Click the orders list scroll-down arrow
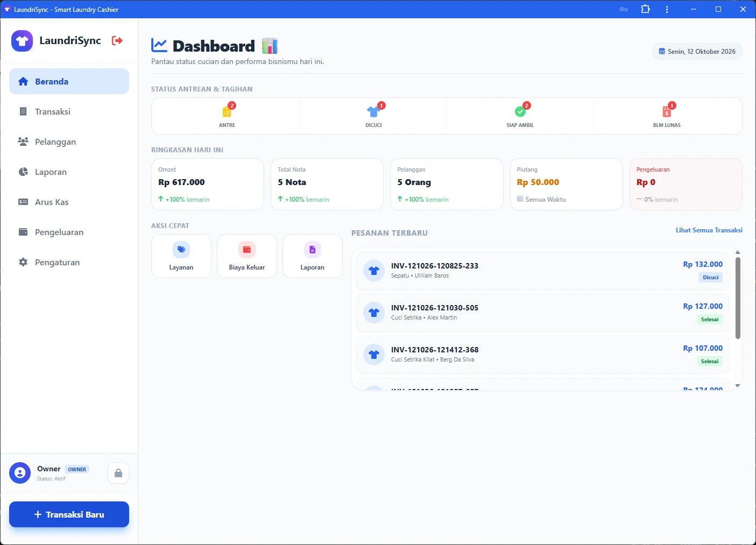 click(738, 386)
